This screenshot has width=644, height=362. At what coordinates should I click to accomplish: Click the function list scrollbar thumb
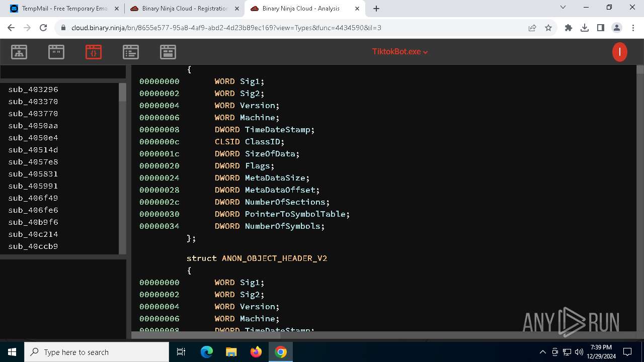pyautogui.click(x=122, y=93)
